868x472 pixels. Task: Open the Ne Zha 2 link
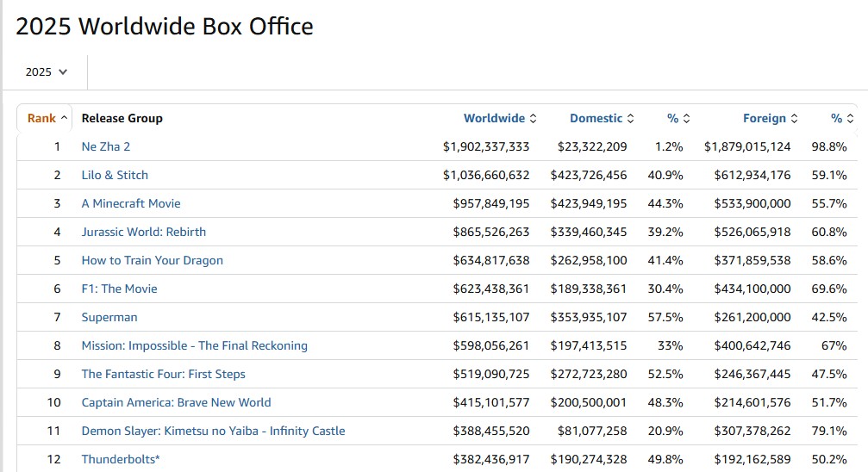(106, 146)
